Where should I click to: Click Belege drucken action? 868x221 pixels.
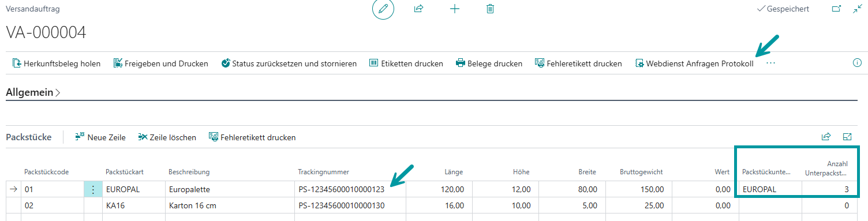click(x=489, y=63)
